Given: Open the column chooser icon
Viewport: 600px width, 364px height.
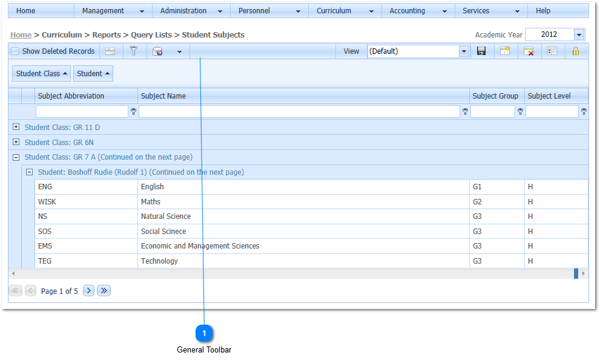Looking at the screenshot, I should [x=552, y=51].
